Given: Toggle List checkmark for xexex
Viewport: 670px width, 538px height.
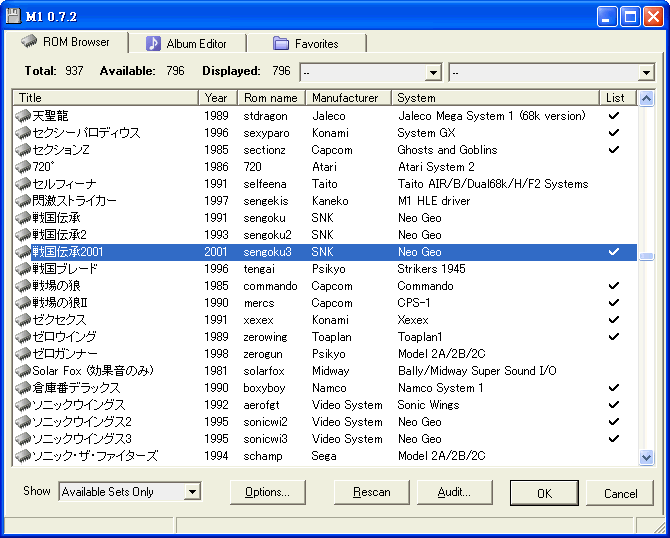Looking at the screenshot, I should [x=614, y=320].
